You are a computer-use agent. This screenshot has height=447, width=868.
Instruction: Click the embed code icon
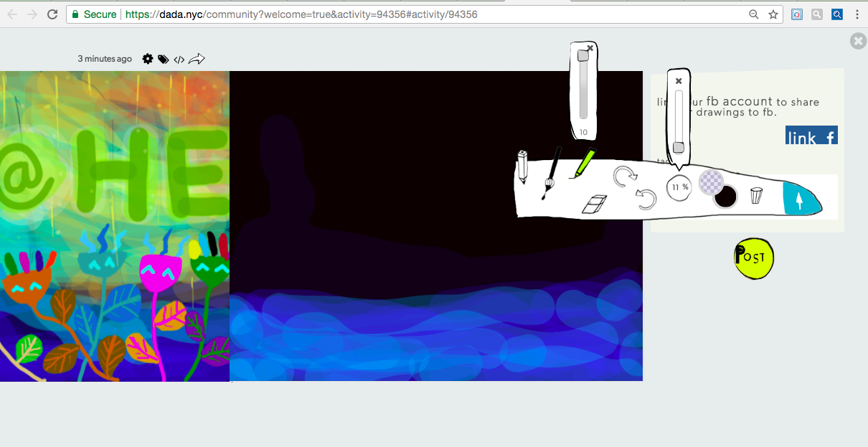click(179, 60)
